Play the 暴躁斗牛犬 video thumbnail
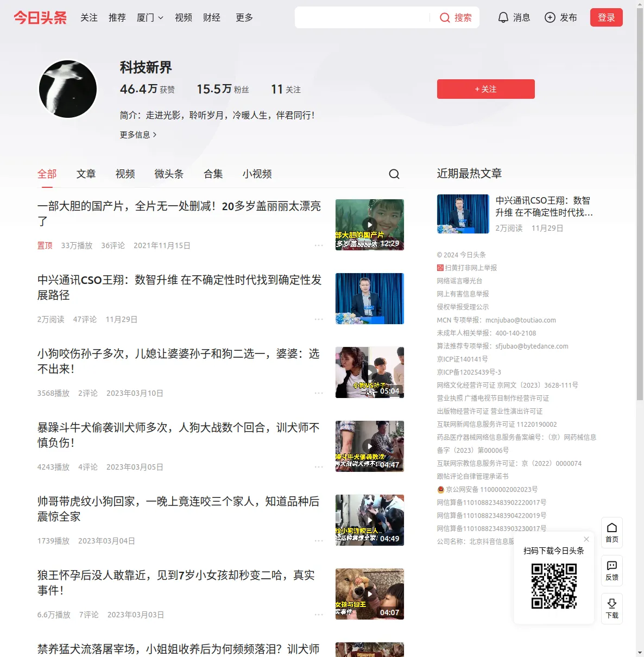 [370, 446]
